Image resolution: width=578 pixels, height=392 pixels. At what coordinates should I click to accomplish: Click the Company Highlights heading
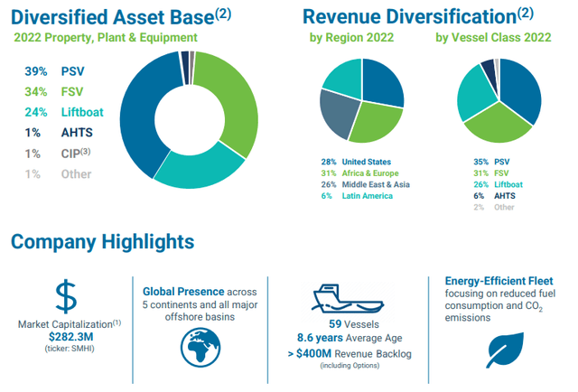pyautogui.click(x=102, y=241)
